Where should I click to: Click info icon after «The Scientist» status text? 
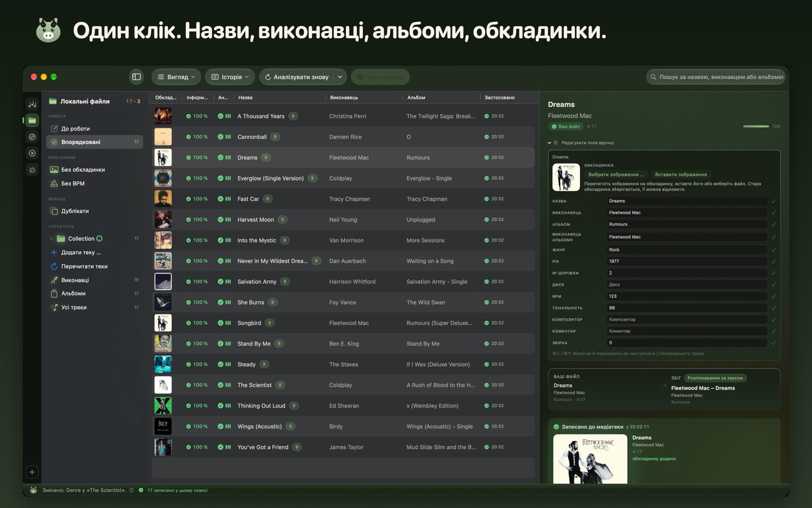131,490
